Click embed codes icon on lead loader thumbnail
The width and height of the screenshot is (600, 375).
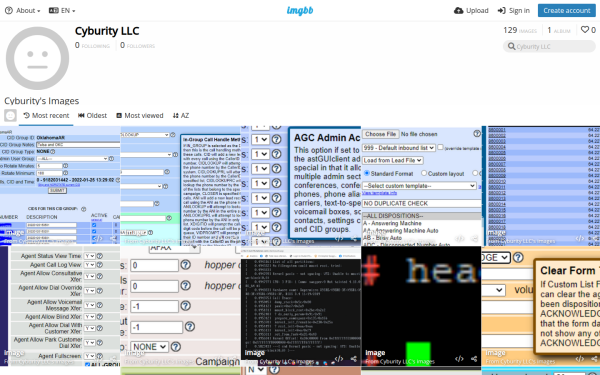[460, 238]
